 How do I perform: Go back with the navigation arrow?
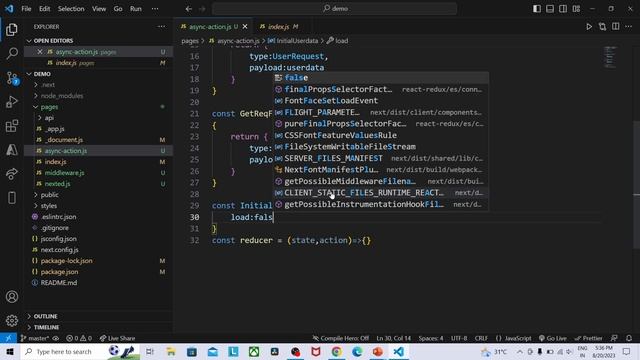point(189,9)
